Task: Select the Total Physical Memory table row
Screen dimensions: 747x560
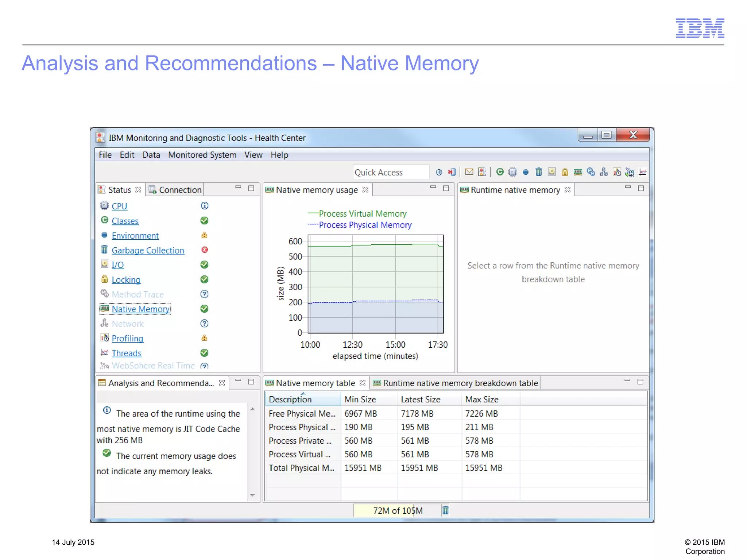Action: (x=456, y=468)
